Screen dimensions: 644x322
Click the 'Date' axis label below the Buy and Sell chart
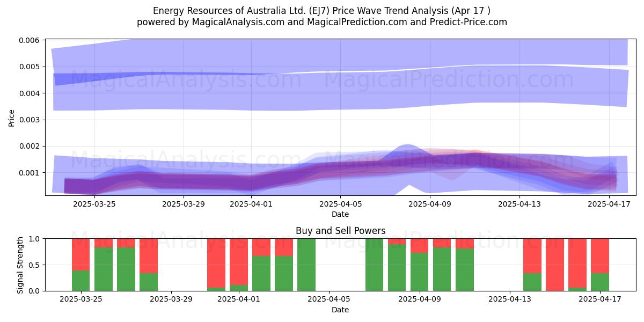click(x=340, y=310)
